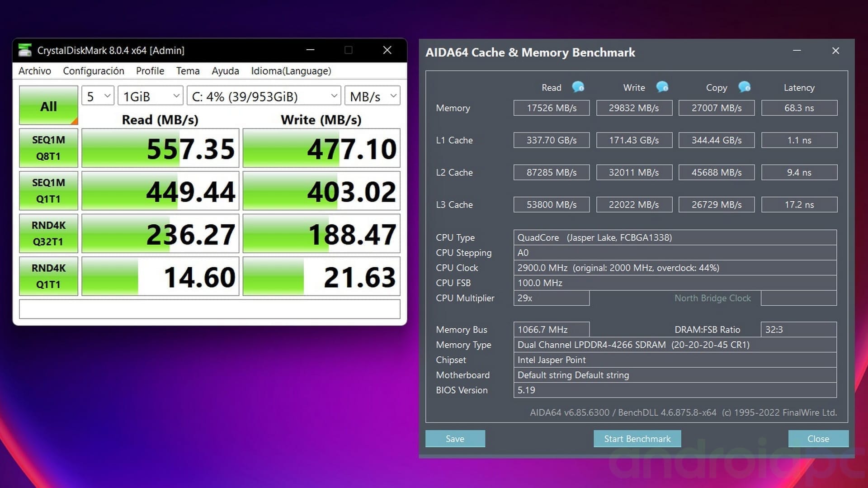Click the empty comment field in CrystalDiskMark
The height and width of the screenshot is (488, 868).
210,309
